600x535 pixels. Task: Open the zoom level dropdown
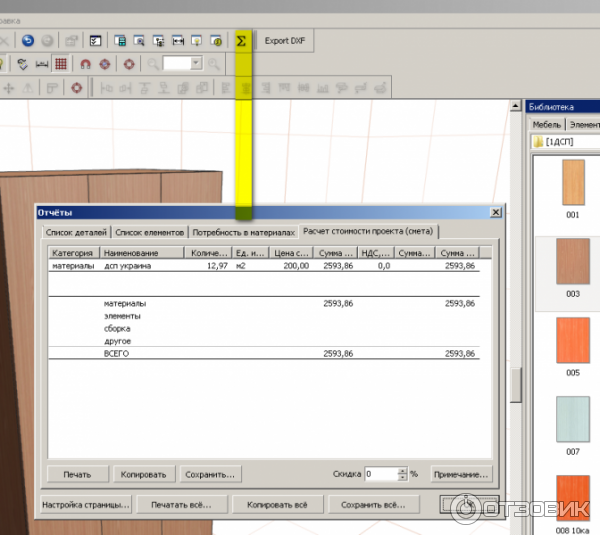click(196, 63)
